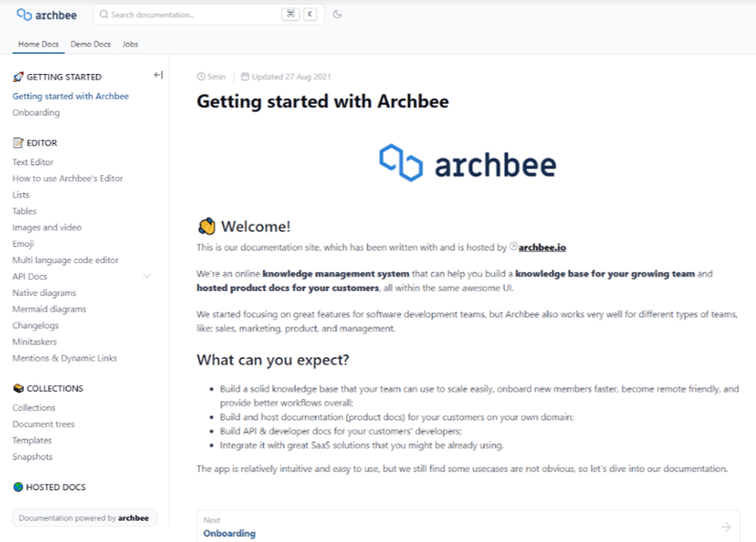
Task: Toggle dark mode with moon icon
Action: click(338, 14)
